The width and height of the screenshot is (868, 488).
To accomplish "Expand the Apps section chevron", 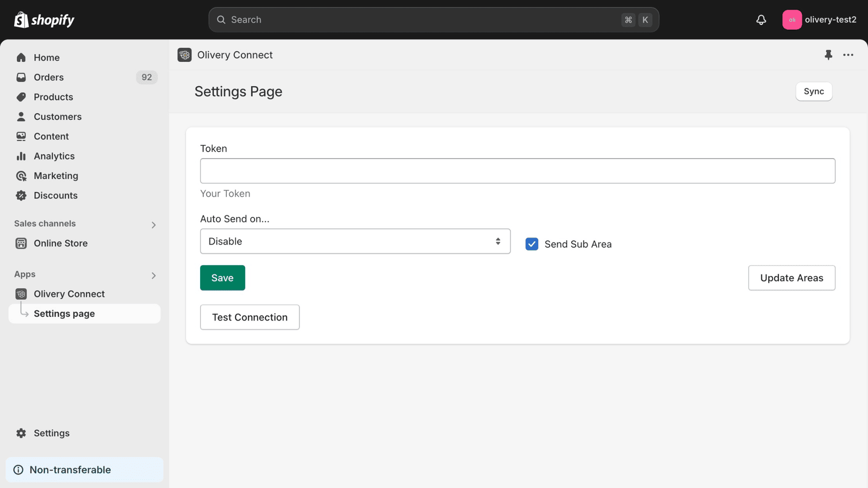I will tap(154, 275).
